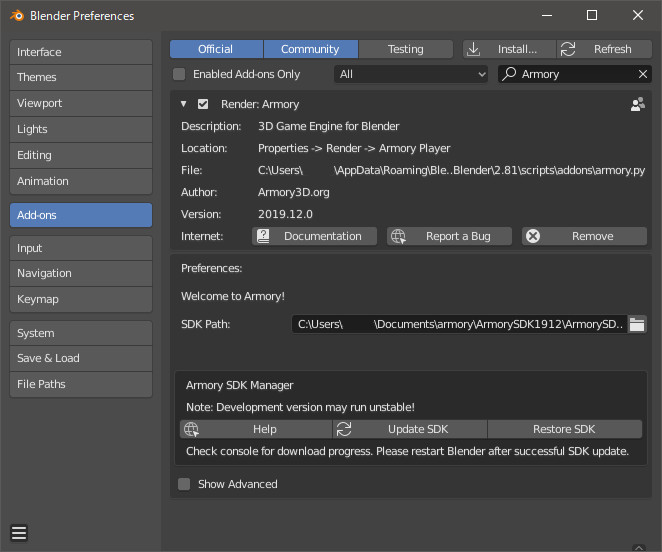
Task: Minimize the Blender Preferences window
Action: pyautogui.click(x=547, y=16)
